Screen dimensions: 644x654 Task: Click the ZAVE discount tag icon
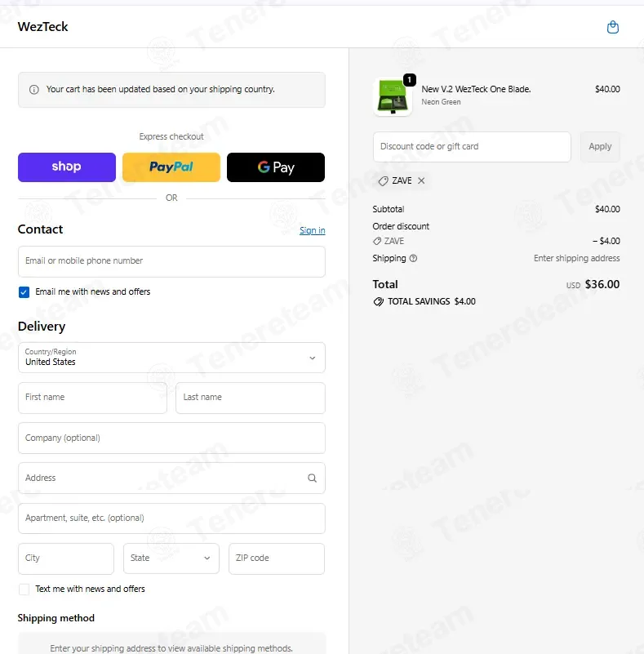(383, 181)
